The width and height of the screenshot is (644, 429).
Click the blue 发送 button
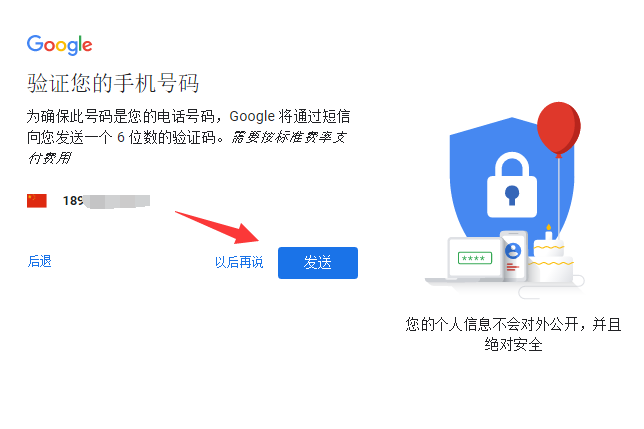pyautogui.click(x=318, y=263)
